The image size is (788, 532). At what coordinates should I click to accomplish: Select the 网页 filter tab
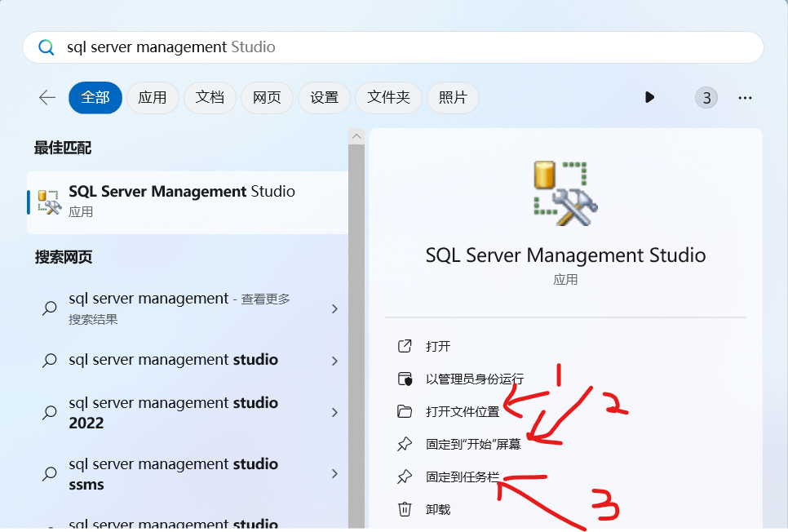267,98
